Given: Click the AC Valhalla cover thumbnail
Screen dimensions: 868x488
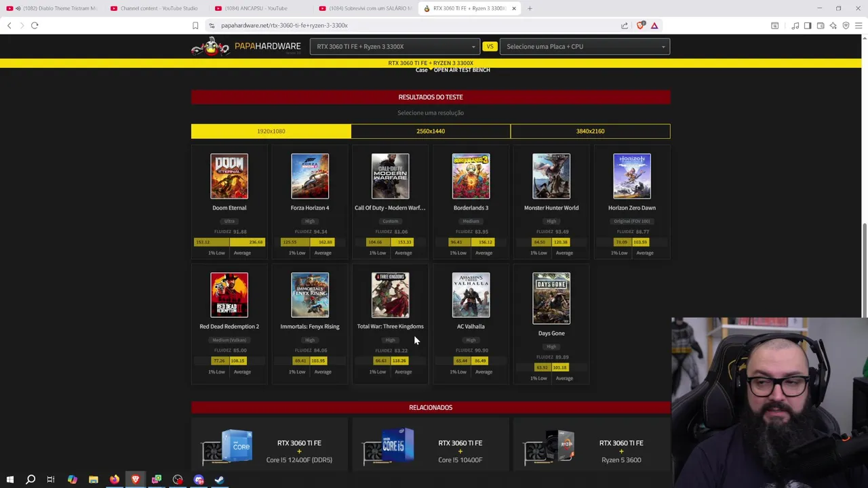Looking at the screenshot, I should [x=471, y=295].
